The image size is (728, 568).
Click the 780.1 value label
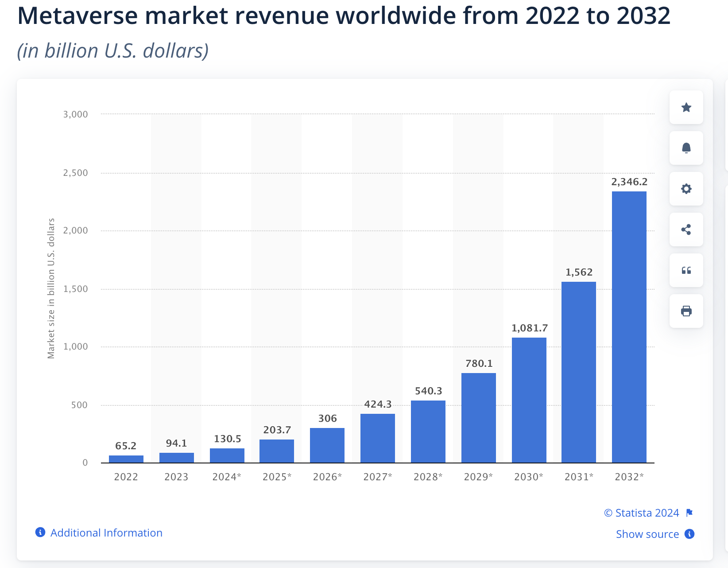(x=479, y=363)
